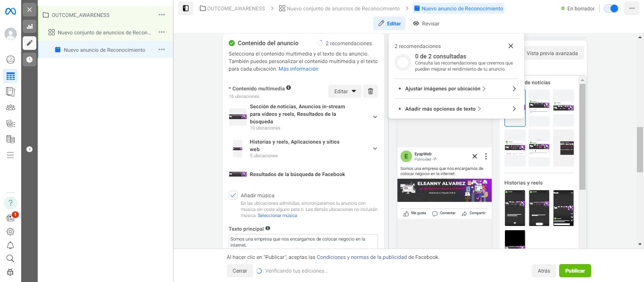Click the bug report icon
This screenshot has width=644, height=282.
(x=10, y=272)
